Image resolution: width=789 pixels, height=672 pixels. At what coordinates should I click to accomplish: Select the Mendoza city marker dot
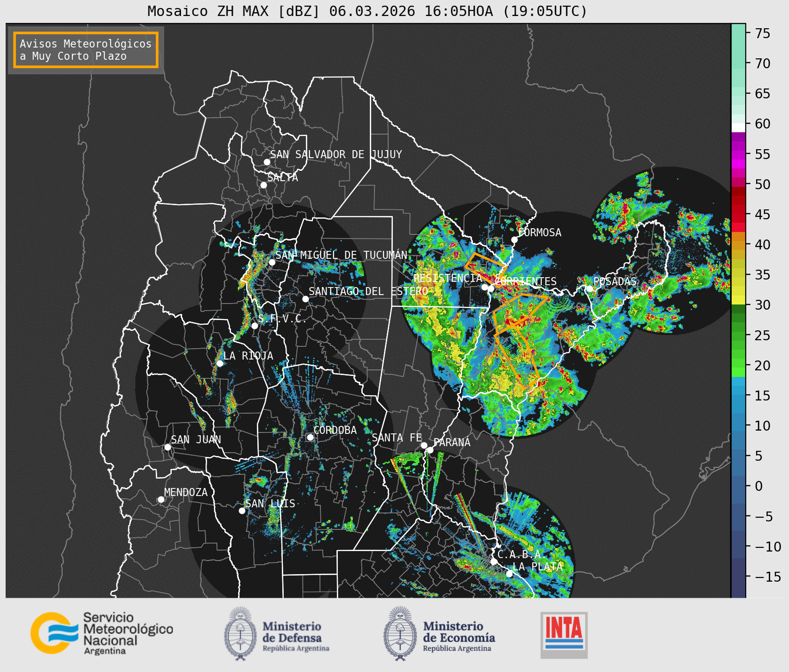pos(161,499)
